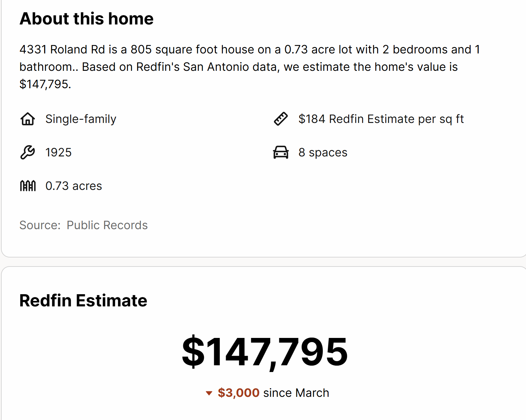The width and height of the screenshot is (526, 420).
Task: Click the "0.73 acres" lot size label
Action: pos(73,186)
